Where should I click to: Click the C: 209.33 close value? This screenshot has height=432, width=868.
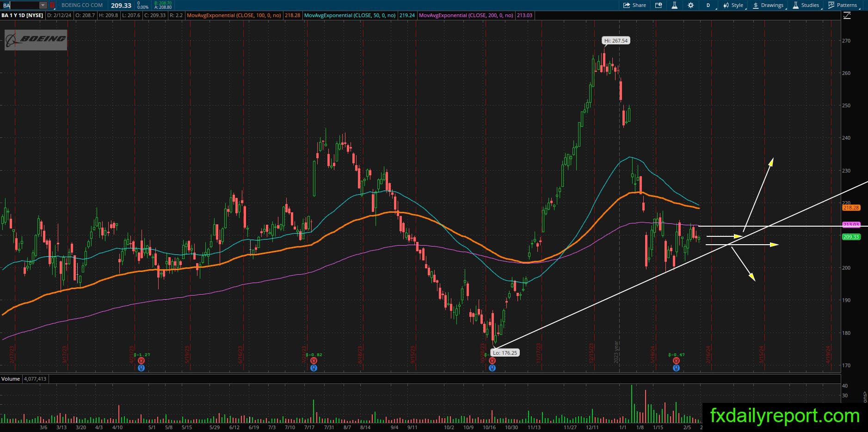click(154, 15)
